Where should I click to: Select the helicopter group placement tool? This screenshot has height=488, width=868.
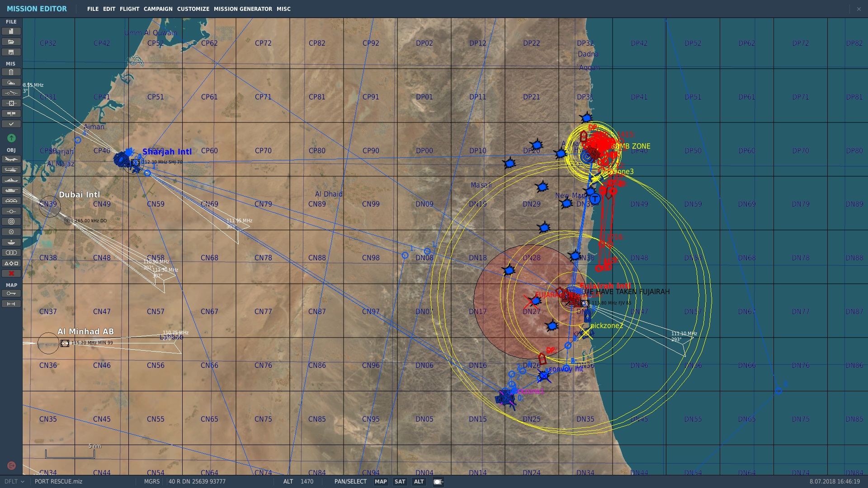click(11, 169)
